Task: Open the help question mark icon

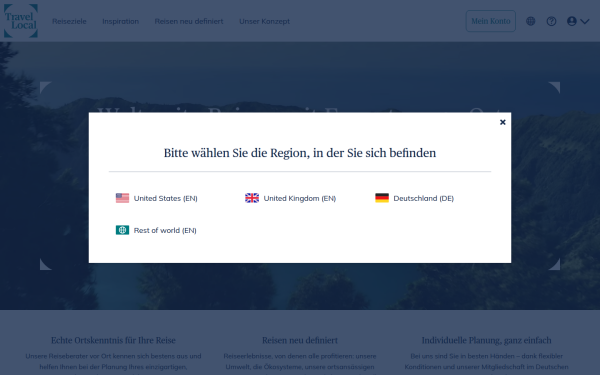Action: click(551, 21)
